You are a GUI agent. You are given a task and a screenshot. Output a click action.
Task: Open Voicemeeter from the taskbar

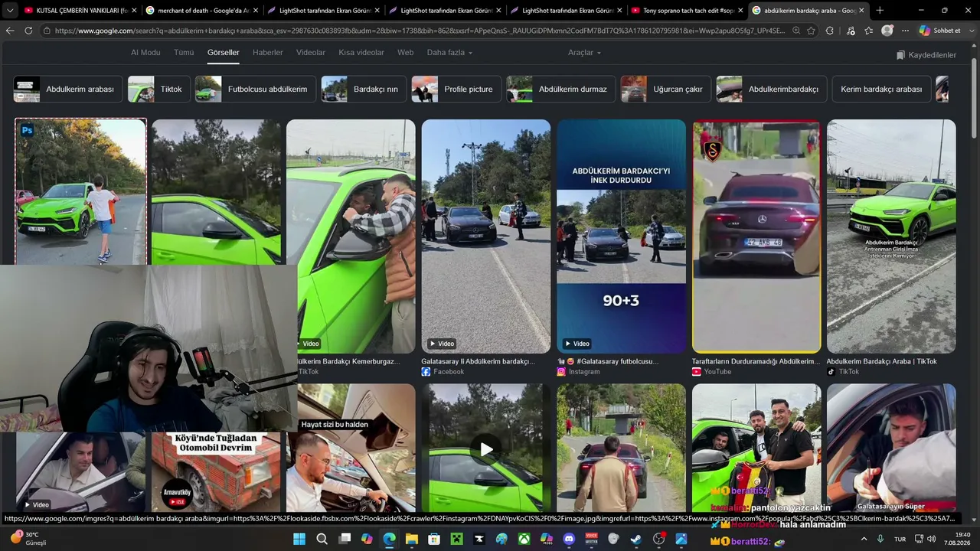click(x=591, y=539)
